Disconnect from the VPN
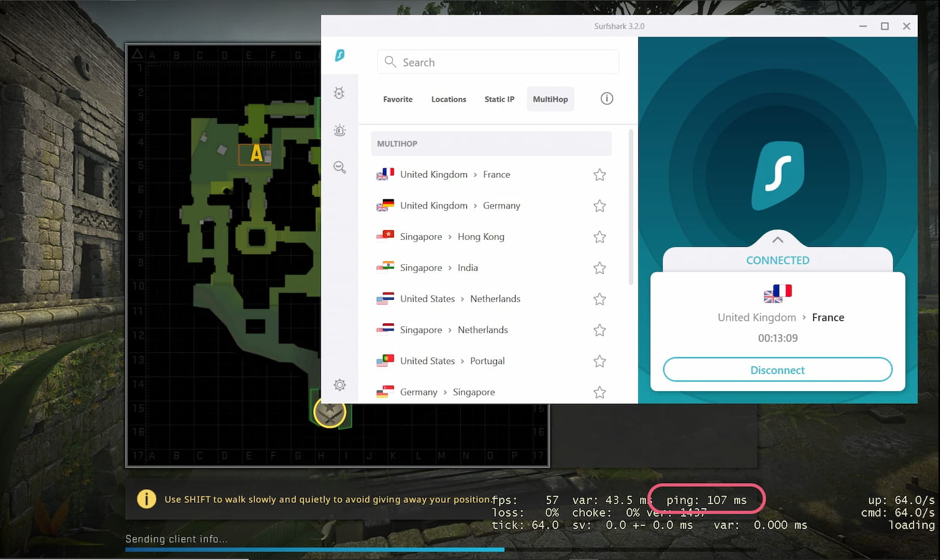Image resolution: width=940 pixels, height=560 pixels. (777, 370)
